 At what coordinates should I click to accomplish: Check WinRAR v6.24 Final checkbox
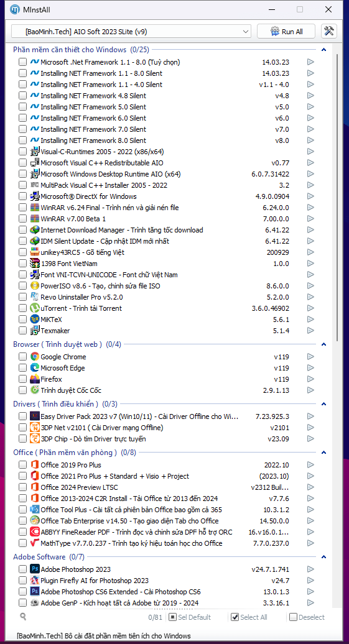point(22,208)
